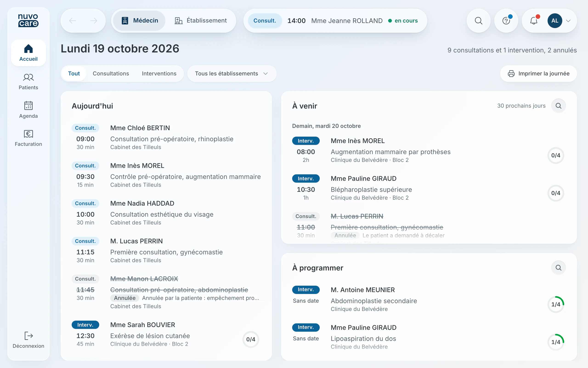Click the 30 prochains jours label
Screen dimensions: 588x368
pyautogui.click(x=521, y=106)
